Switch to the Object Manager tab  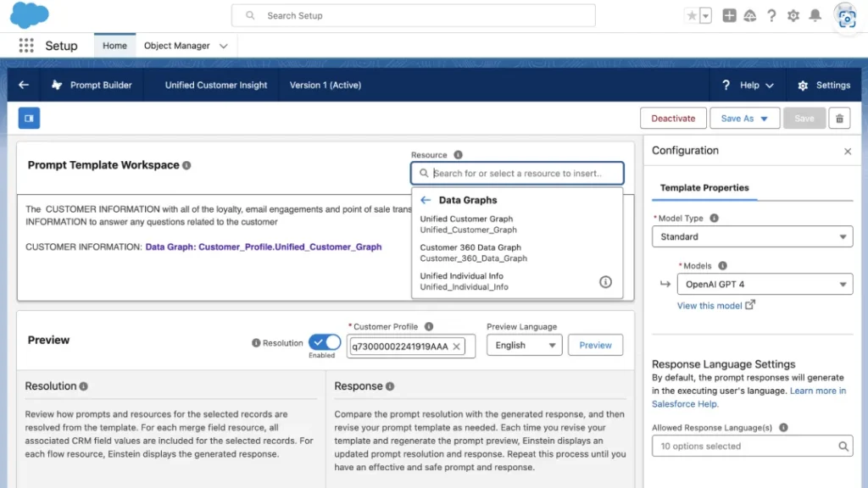click(177, 46)
